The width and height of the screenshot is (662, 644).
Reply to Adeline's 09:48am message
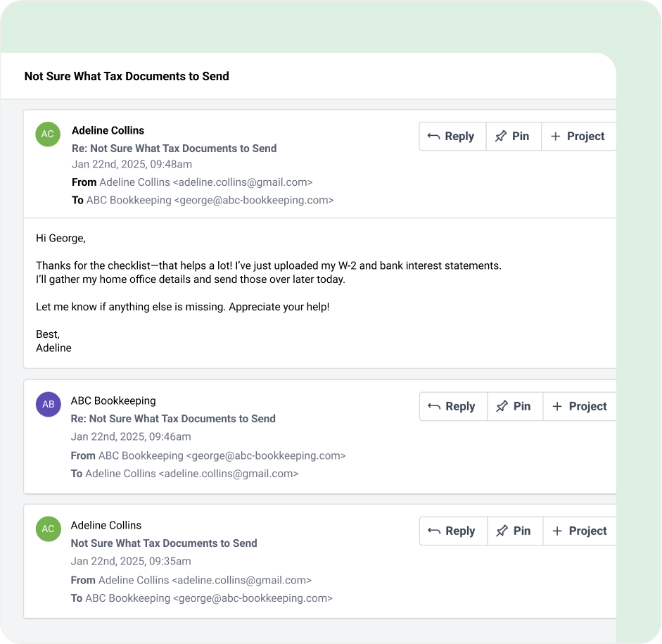(x=452, y=137)
